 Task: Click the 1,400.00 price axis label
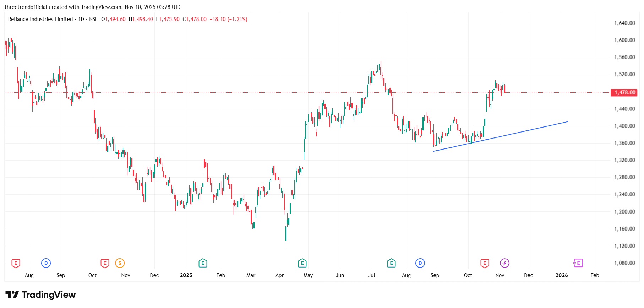(x=624, y=126)
